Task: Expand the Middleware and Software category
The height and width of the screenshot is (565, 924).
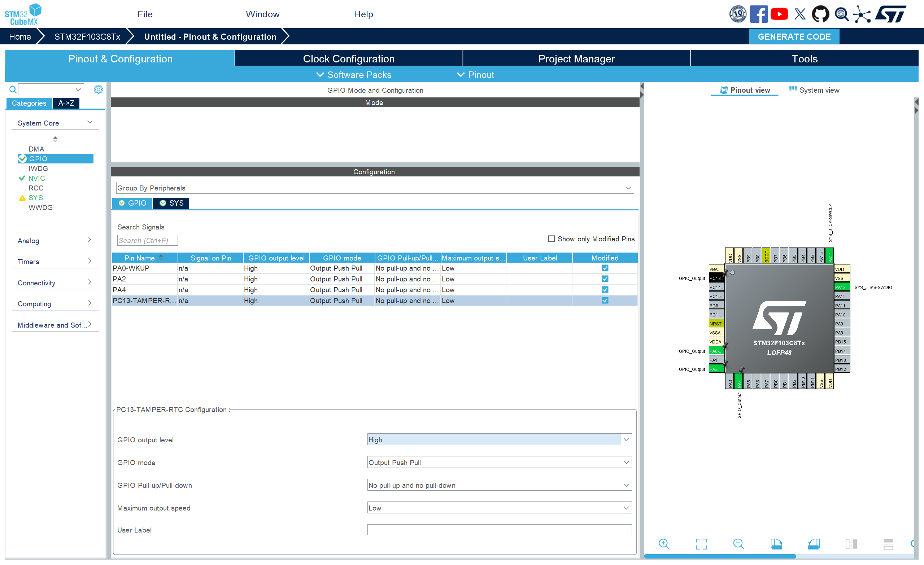Action: pyautogui.click(x=55, y=325)
